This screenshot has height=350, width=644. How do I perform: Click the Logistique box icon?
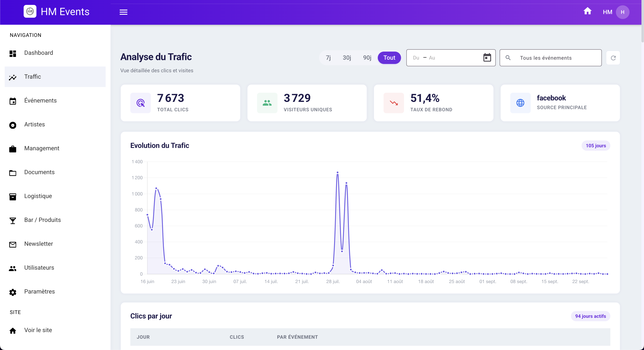(13, 197)
